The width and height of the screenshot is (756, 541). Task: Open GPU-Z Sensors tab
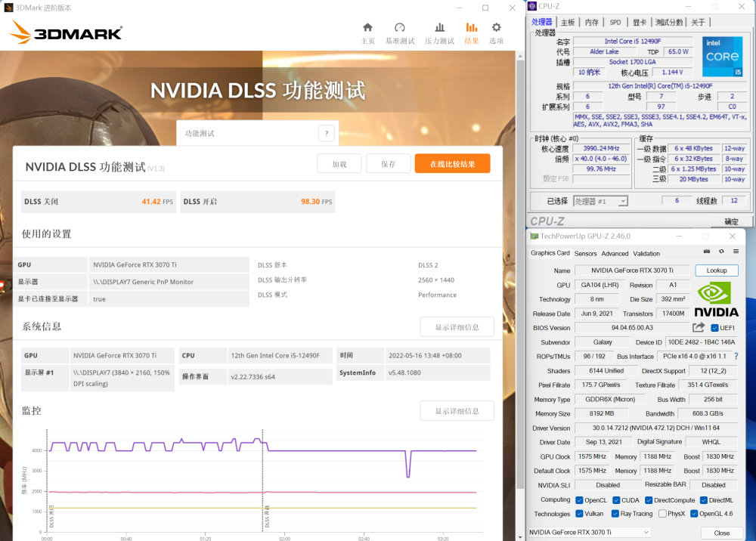(x=585, y=253)
